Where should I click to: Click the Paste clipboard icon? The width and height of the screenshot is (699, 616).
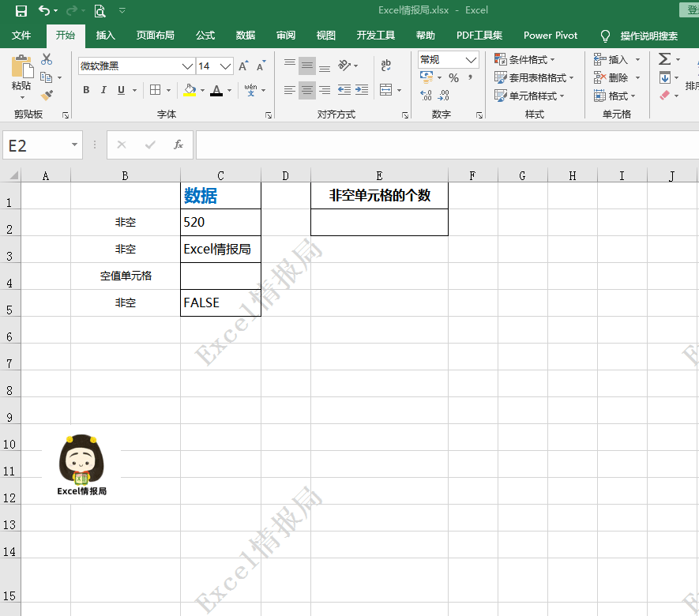(x=22, y=67)
